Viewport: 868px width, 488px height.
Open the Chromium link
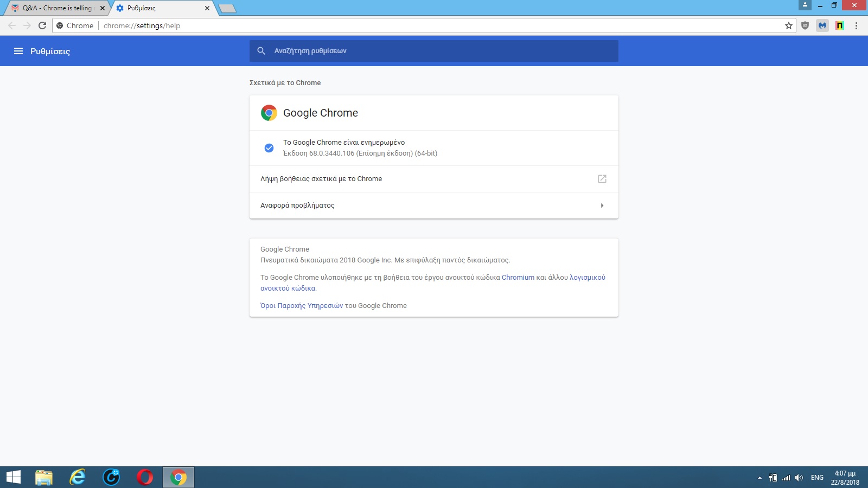coord(518,278)
